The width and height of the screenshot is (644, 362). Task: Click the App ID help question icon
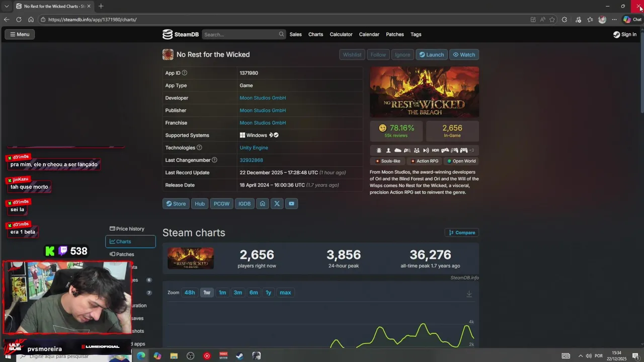click(185, 73)
